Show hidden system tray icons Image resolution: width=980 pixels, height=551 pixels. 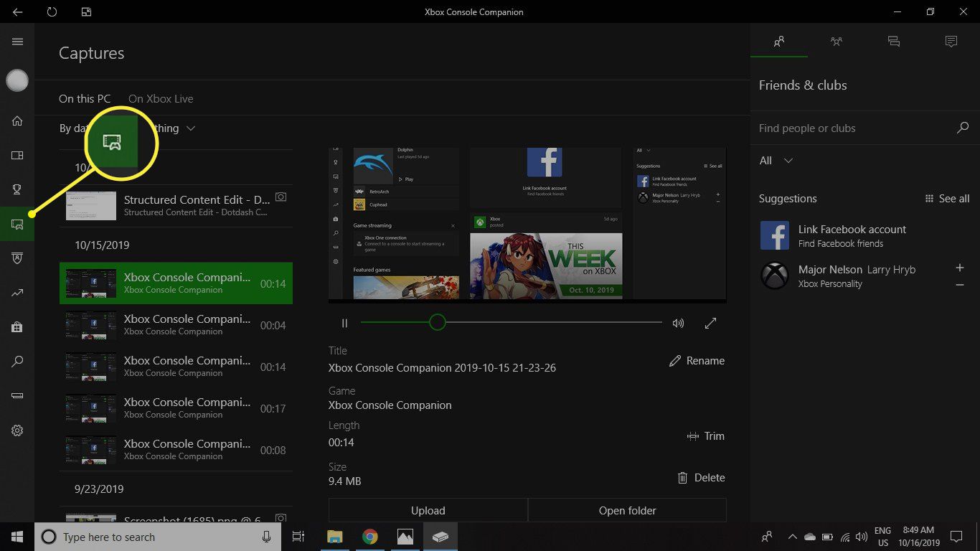coord(793,537)
